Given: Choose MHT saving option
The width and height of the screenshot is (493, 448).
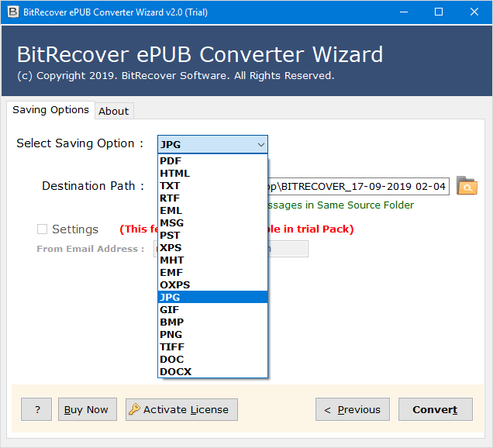Looking at the screenshot, I should [x=212, y=260].
